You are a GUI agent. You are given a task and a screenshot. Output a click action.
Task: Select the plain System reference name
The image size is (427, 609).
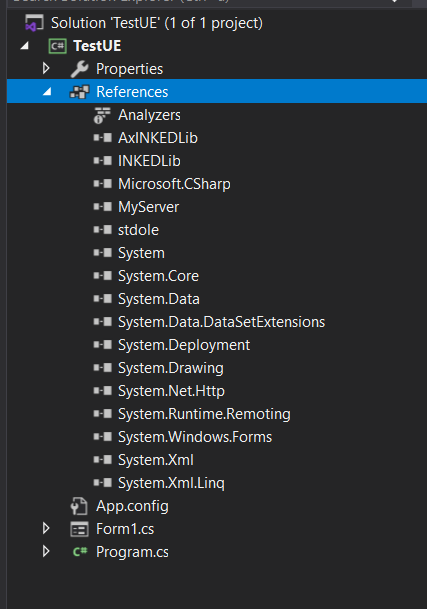point(141,254)
